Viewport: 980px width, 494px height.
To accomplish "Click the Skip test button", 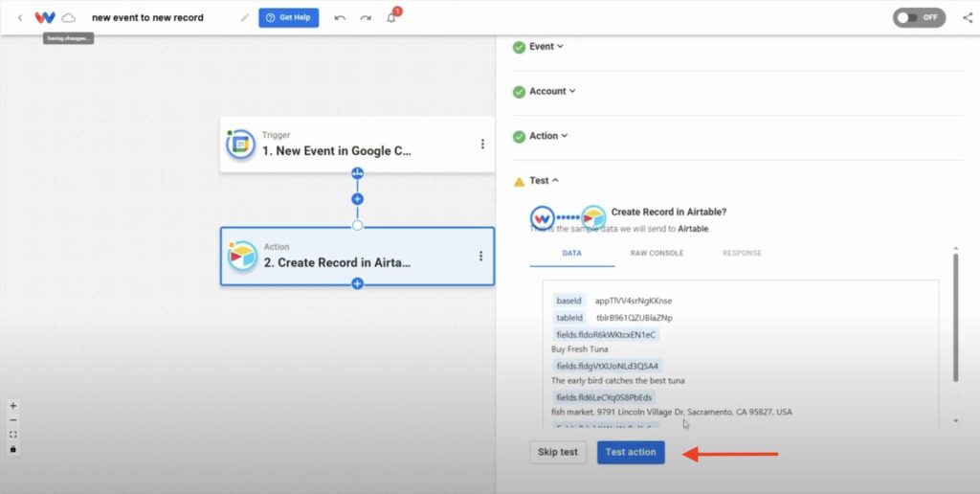I will coord(558,452).
